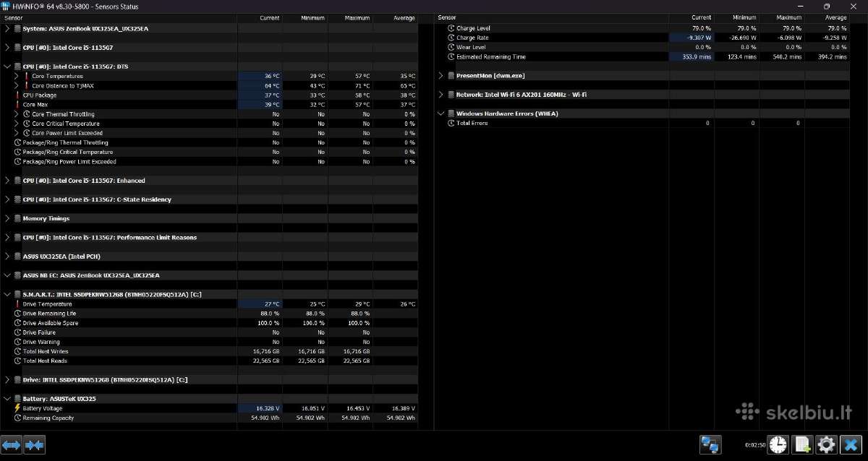Expand Core Distance to TjMAX row
The width and height of the screenshot is (868, 461).
(17, 85)
